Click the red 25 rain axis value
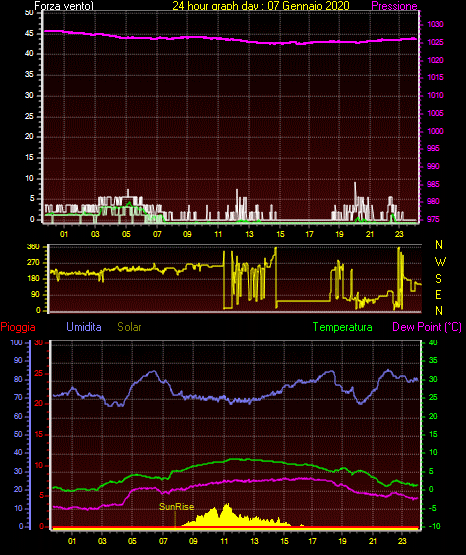 pos(39,373)
